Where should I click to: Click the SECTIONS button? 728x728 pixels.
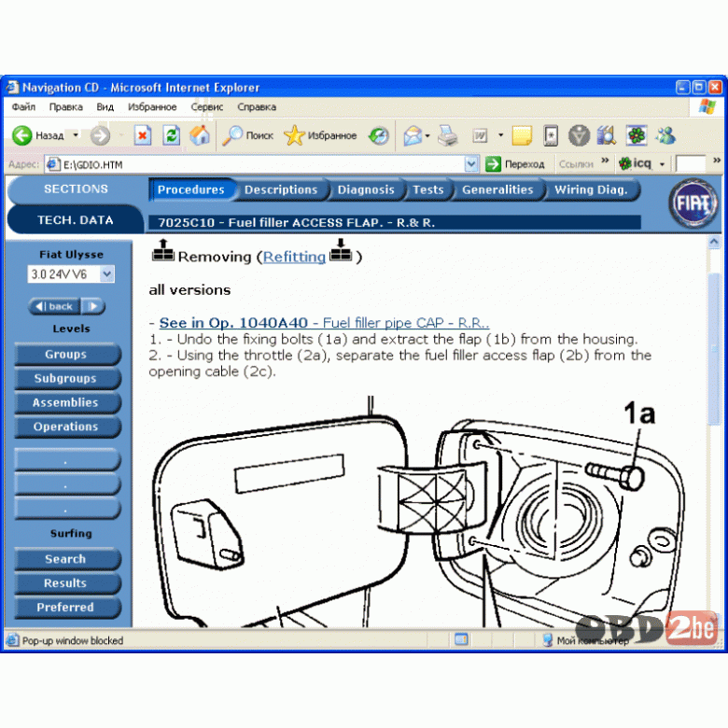tap(76, 189)
